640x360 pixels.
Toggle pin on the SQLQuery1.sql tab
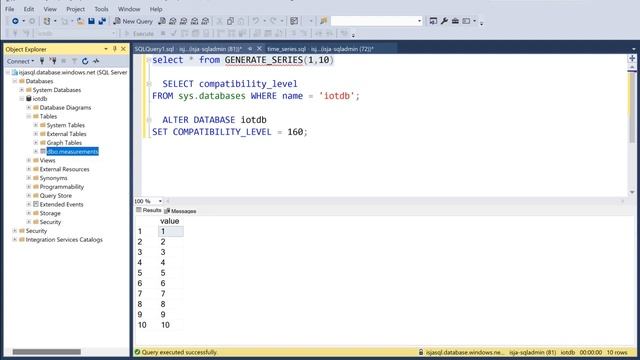tap(250, 49)
